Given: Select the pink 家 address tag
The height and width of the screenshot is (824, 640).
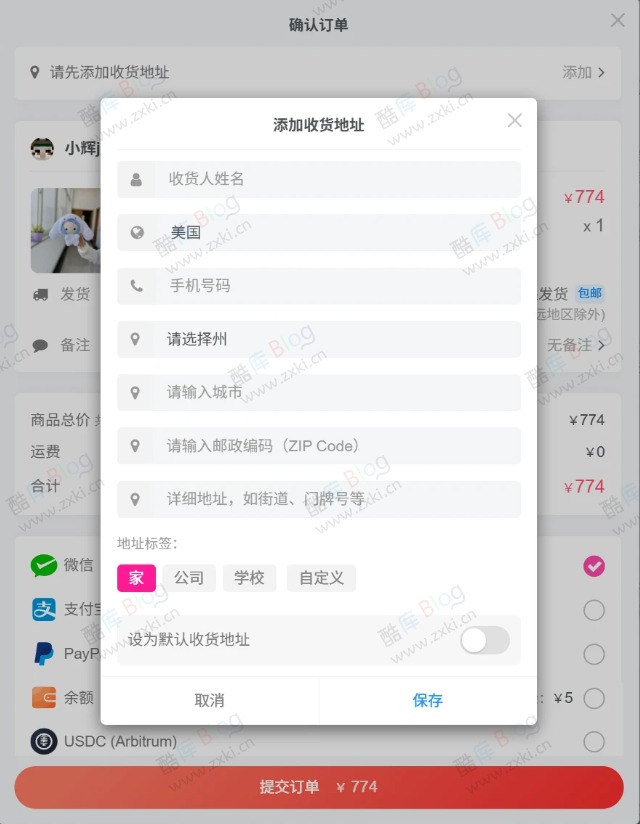Looking at the screenshot, I should click(136, 578).
